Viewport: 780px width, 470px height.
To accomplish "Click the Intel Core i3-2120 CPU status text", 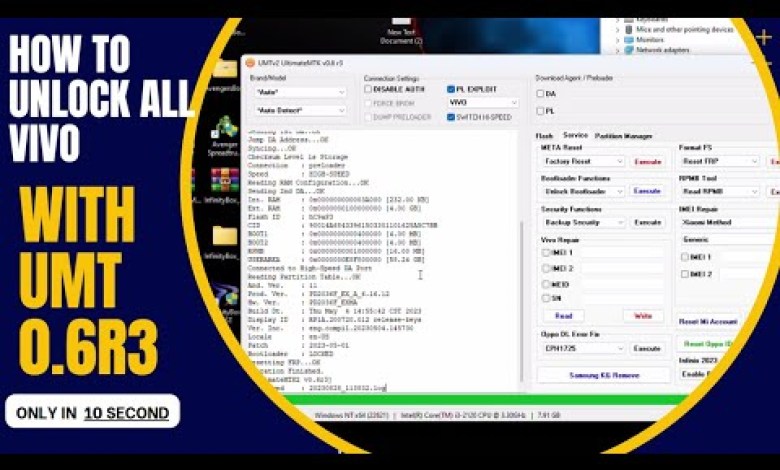I will click(464, 415).
